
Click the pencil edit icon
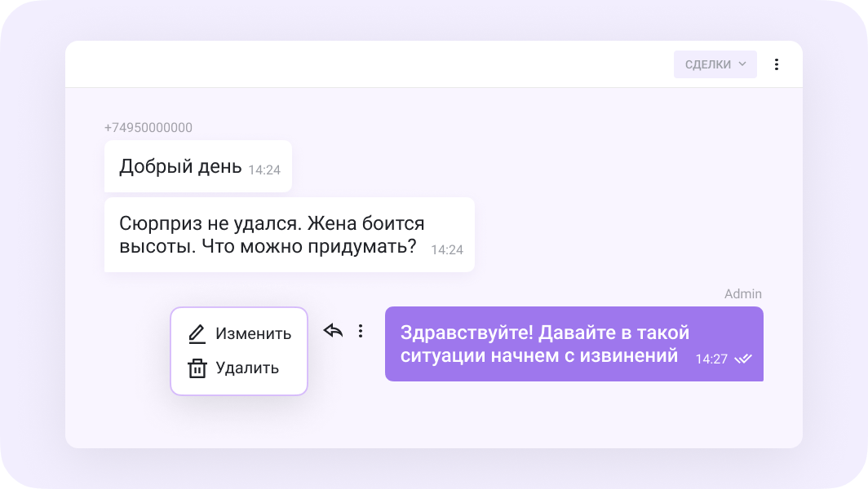click(197, 334)
